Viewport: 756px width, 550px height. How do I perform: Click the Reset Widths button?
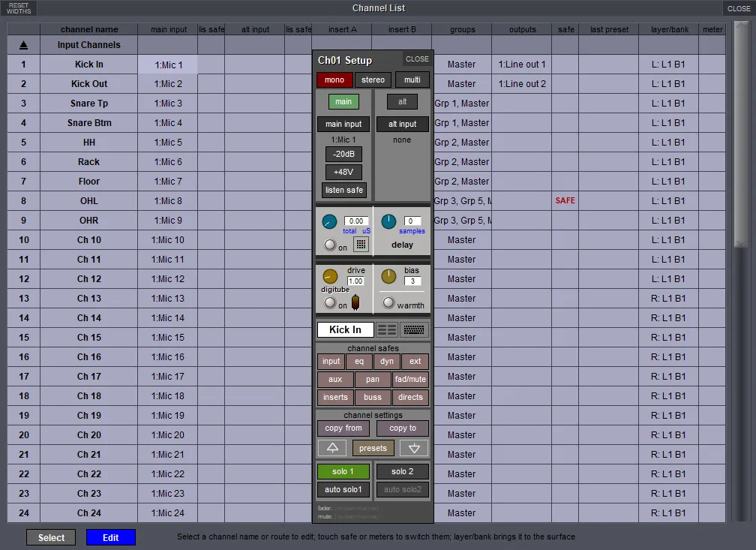[18, 8]
